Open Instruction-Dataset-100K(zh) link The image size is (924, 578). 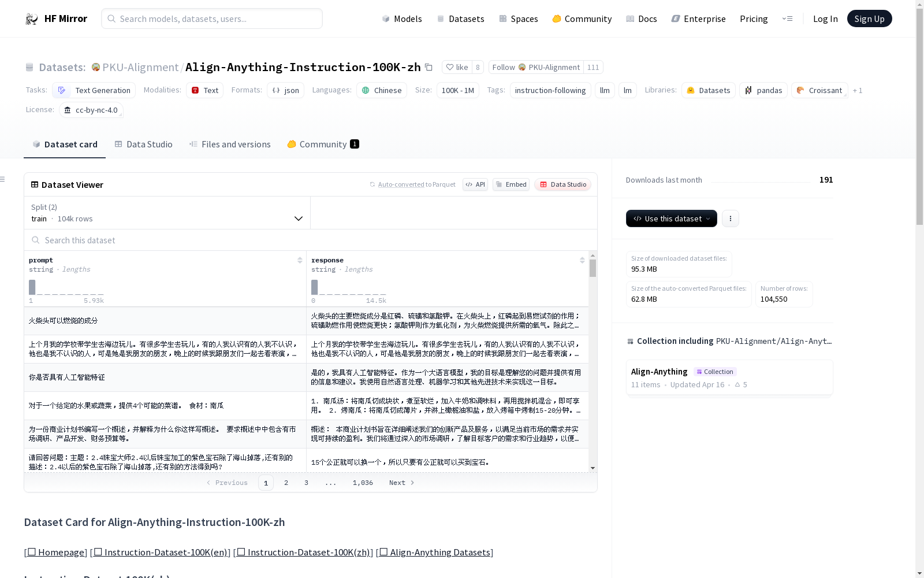click(x=303, y=552)
